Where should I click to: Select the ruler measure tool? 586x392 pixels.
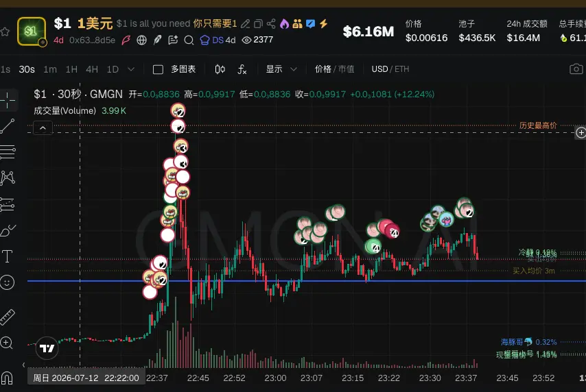[x=8, y=317]
